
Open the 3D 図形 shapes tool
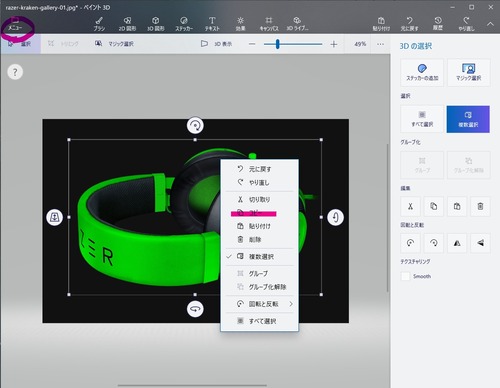coord(156,24)
